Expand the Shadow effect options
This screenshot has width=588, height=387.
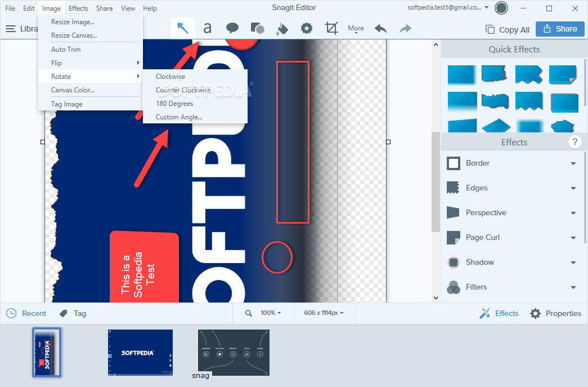[x=573, y=263]
